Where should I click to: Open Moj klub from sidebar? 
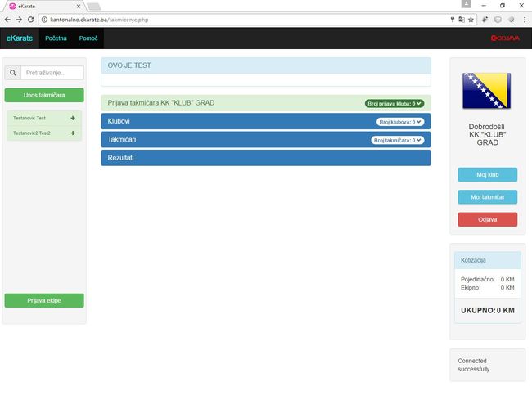(487, 174)
